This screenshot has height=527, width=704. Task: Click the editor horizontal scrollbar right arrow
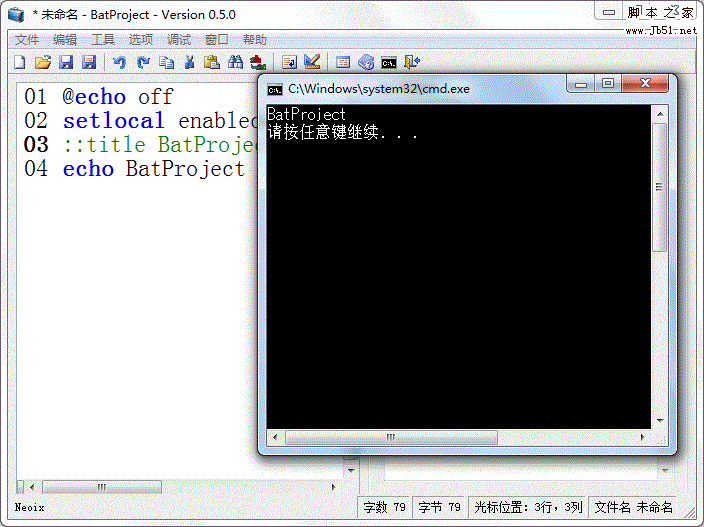[333, 487]
